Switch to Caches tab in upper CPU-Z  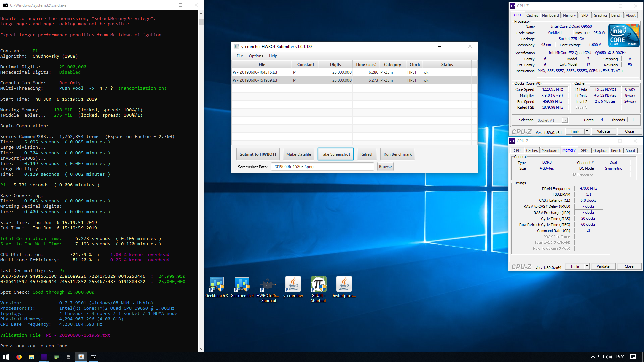pyautogui.click(x=532, y=15)
